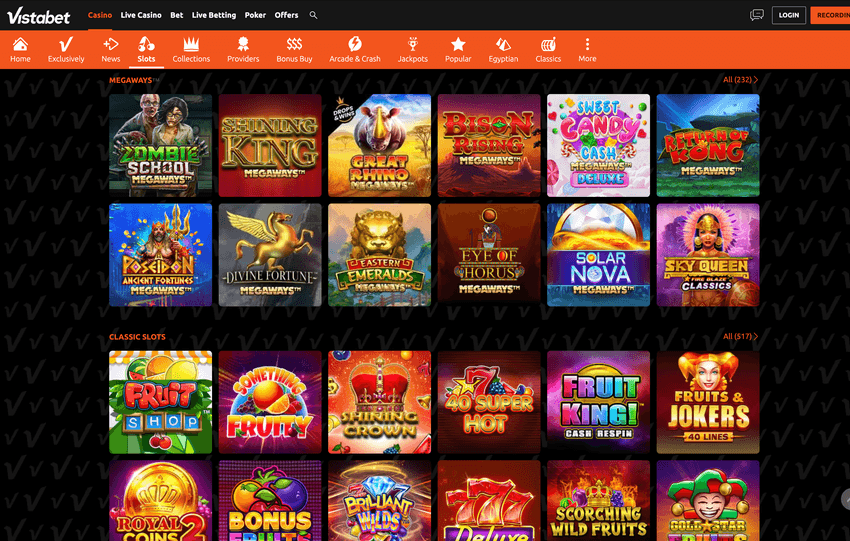This screenshot has width=850, height=541.
Task: Open Fruit King Cash Respin slot
Action: point(598,402)
